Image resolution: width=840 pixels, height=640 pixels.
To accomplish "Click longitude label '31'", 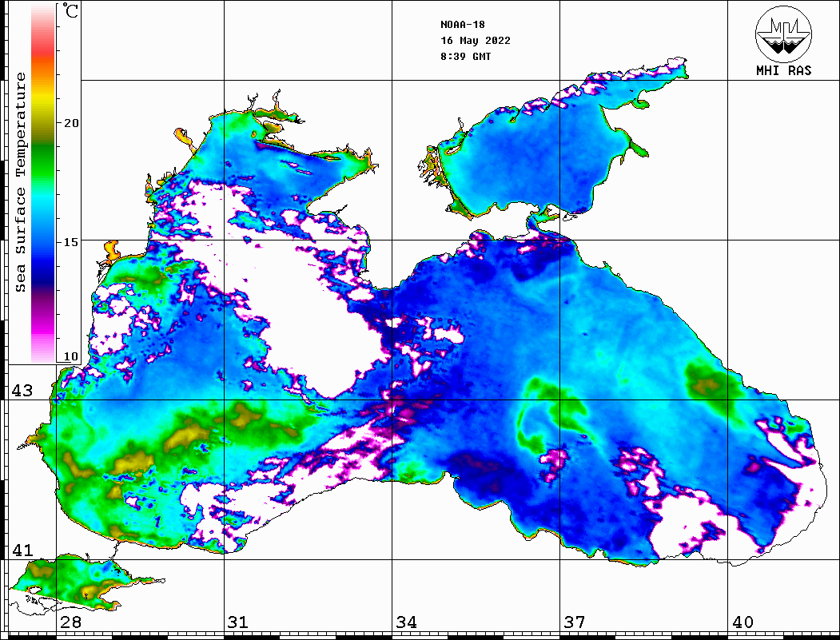I will click(238, 622).
